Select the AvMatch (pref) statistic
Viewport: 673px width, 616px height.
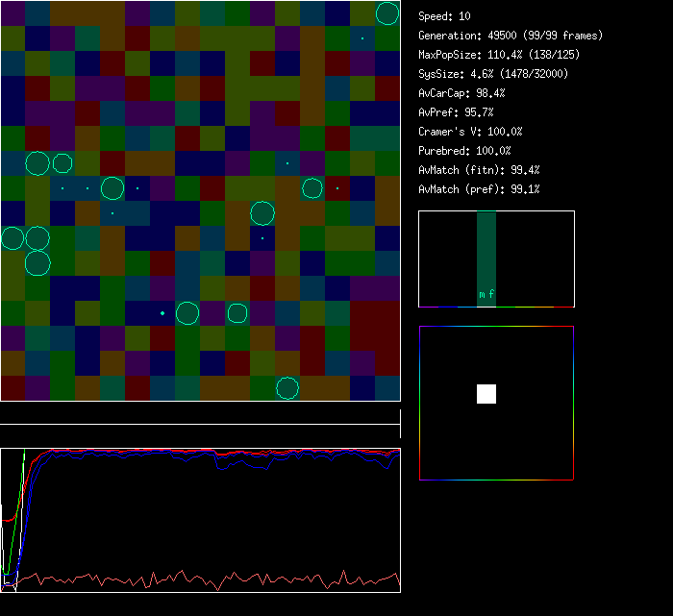[479, 189]
